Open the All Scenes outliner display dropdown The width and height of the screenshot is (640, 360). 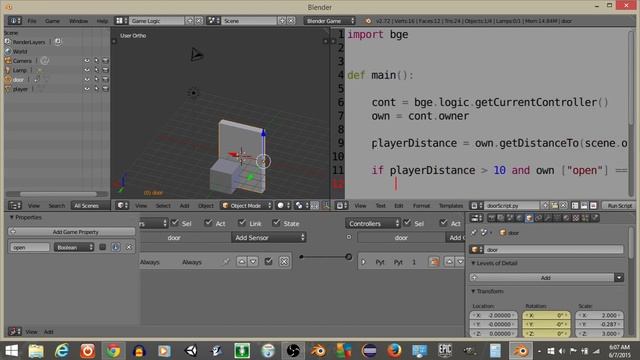pos(90,205)
